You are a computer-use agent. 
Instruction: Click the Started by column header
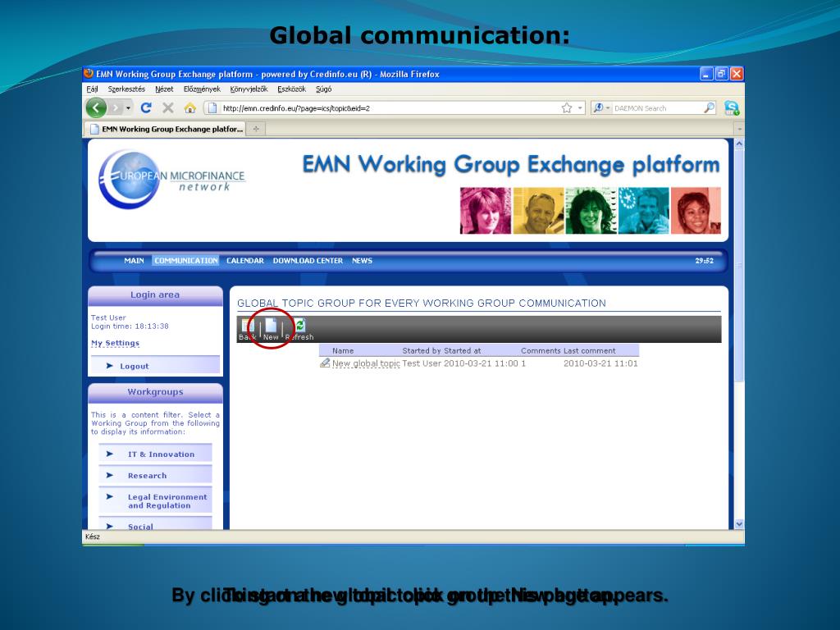(422, 351)
